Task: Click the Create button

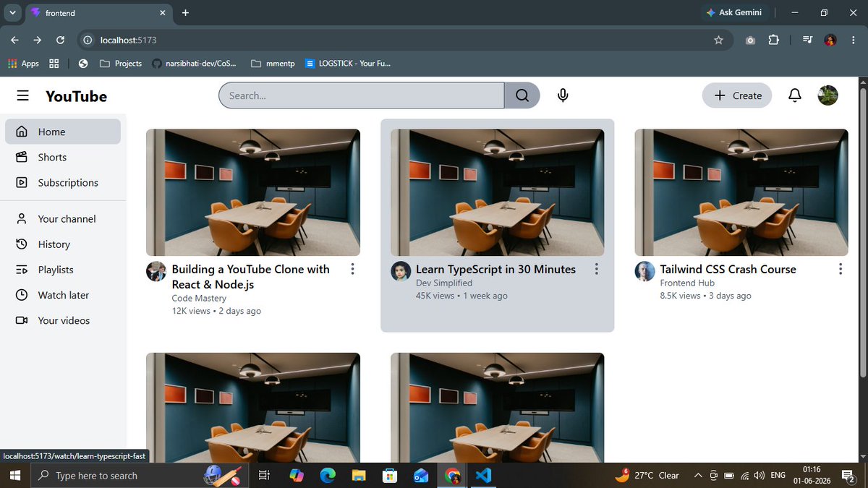Action: pos(737,95)
